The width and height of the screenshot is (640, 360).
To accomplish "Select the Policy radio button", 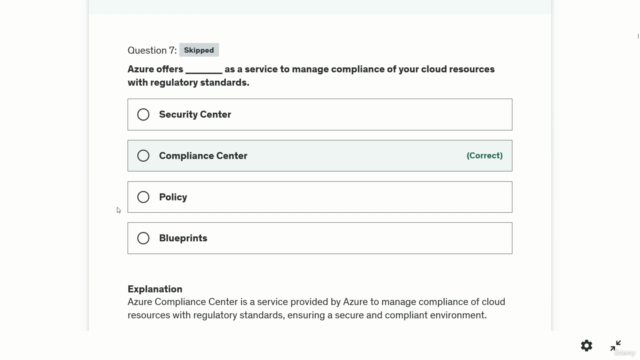I will 143,197.
